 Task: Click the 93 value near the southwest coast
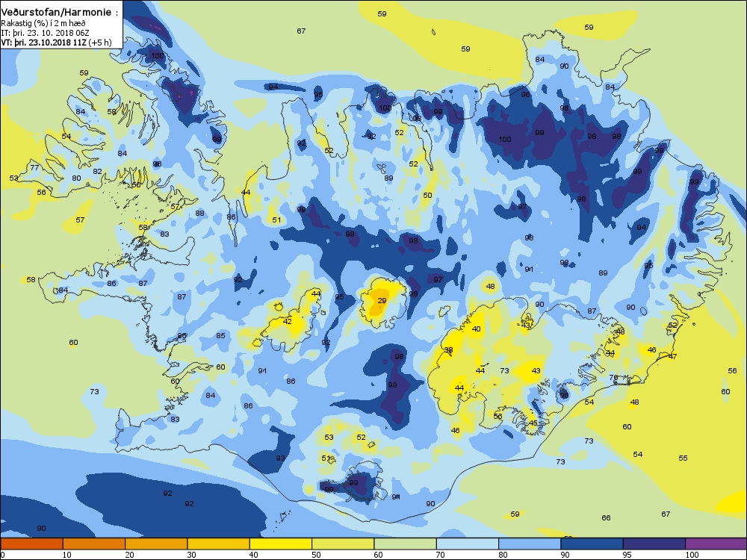(280, 458)
